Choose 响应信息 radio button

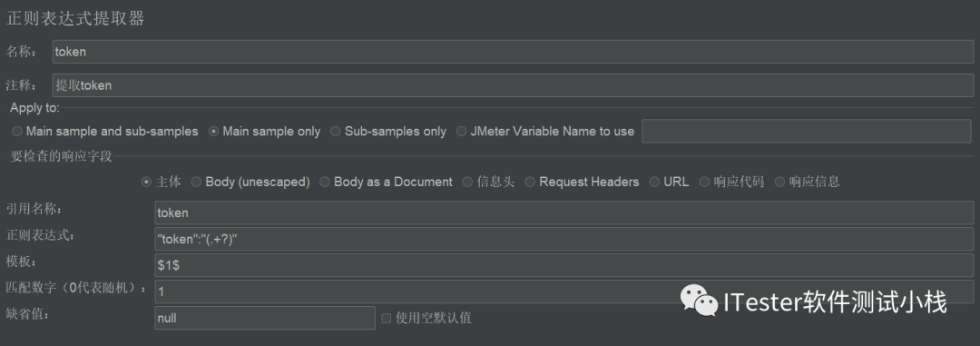779,182
